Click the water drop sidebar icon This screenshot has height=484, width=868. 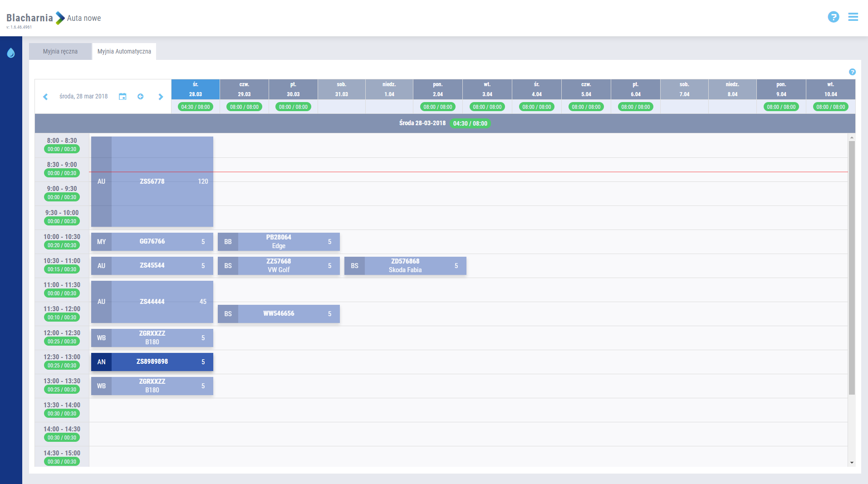(11, 53)
